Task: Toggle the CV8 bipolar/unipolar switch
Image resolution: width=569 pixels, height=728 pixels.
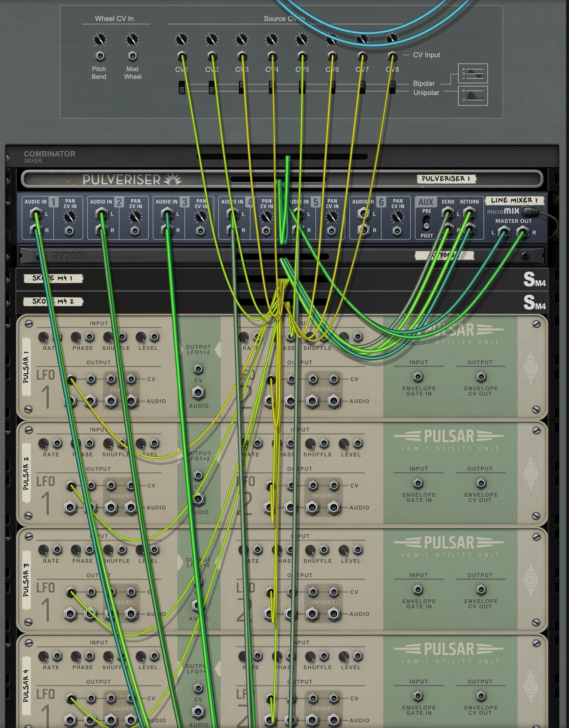Action: pos(392,88)
